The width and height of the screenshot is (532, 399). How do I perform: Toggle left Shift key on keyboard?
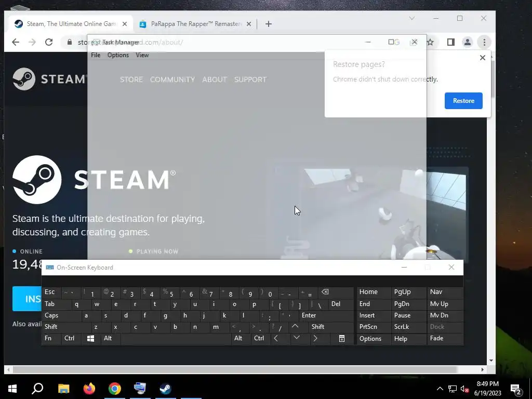(66, 327)
